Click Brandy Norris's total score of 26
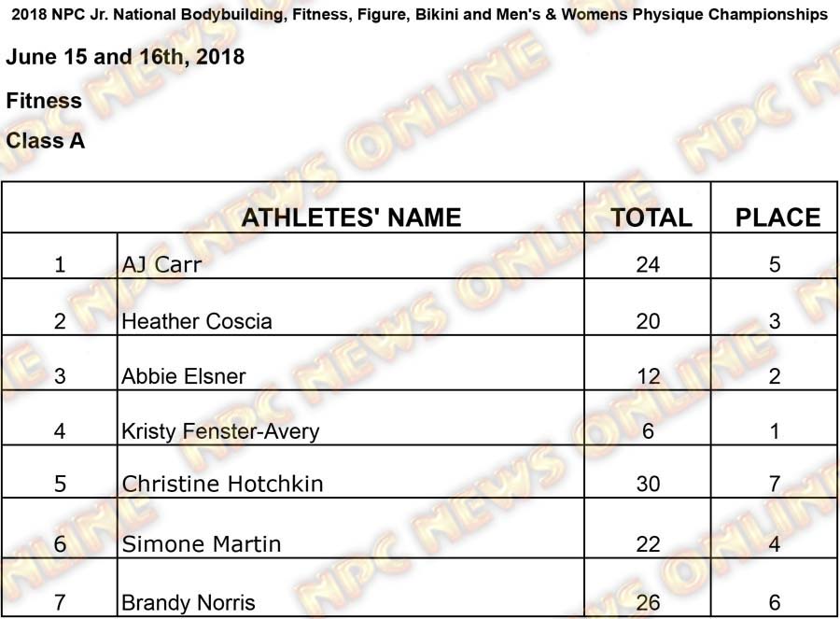The width and height of the screenshot is (840, 619). 648,602
